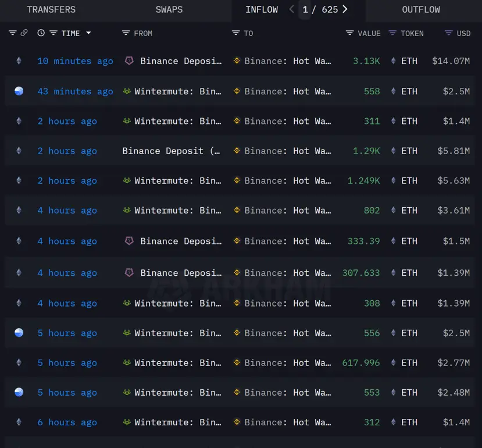The width and height of the screenshot is (482, 448).
Task: Click Binance Hot Wallet in 802 ETH row
Action: point(287,211)
